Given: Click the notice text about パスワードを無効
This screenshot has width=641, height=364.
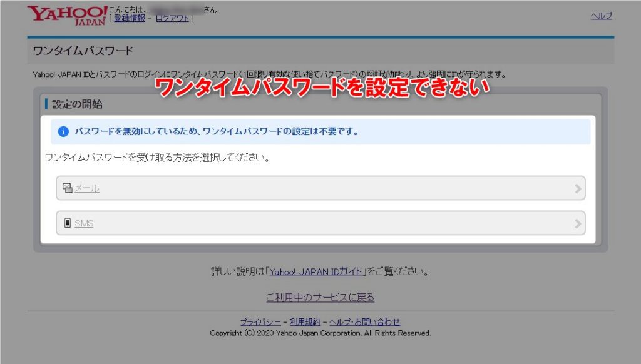Looking at the screenshot, I should [x=217, y=131].
